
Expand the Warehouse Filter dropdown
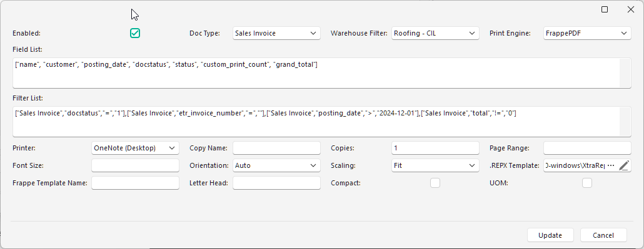[x=435, y=33]
